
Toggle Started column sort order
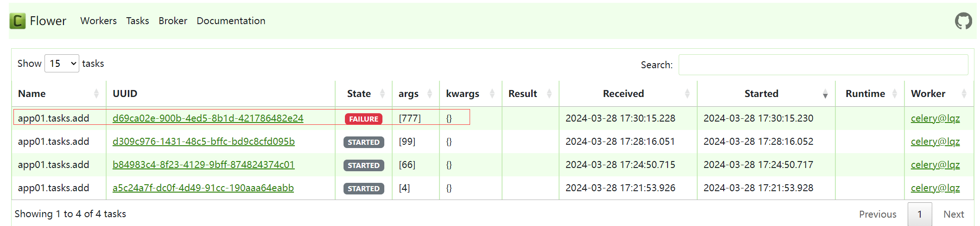825,94
